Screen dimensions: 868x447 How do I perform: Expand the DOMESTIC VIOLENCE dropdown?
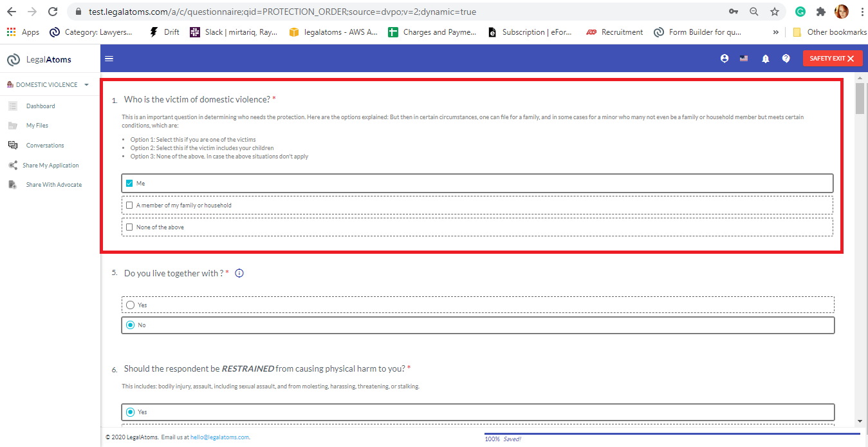pyautogui.click(x=48, y=84)
